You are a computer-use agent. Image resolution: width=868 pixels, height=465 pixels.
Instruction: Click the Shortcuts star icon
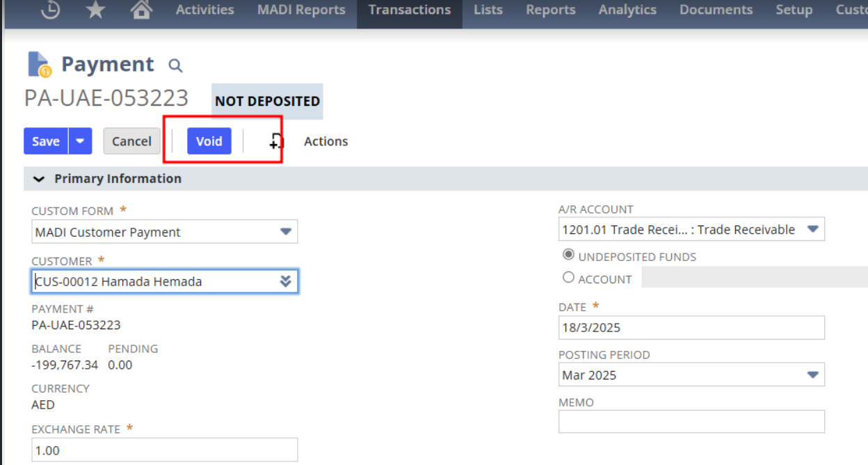95,10
